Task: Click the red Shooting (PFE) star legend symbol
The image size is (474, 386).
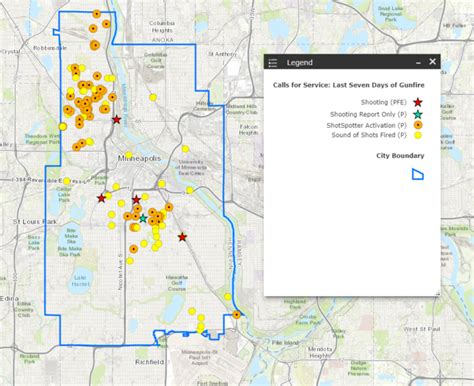Action: click(x=418, y=103)
